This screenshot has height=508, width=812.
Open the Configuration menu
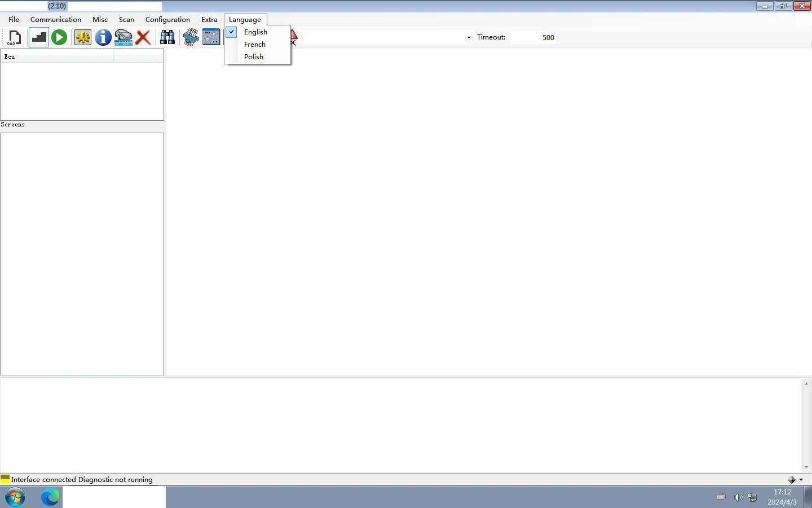pyautogui.click(x=167, y=20)
